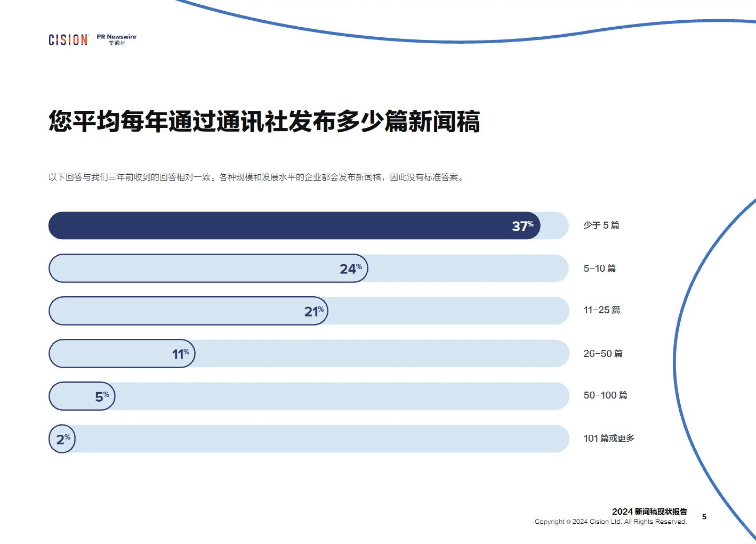Click the label 5–10 篇
Viewport: 756px width, 544px height.
[600, 268]
